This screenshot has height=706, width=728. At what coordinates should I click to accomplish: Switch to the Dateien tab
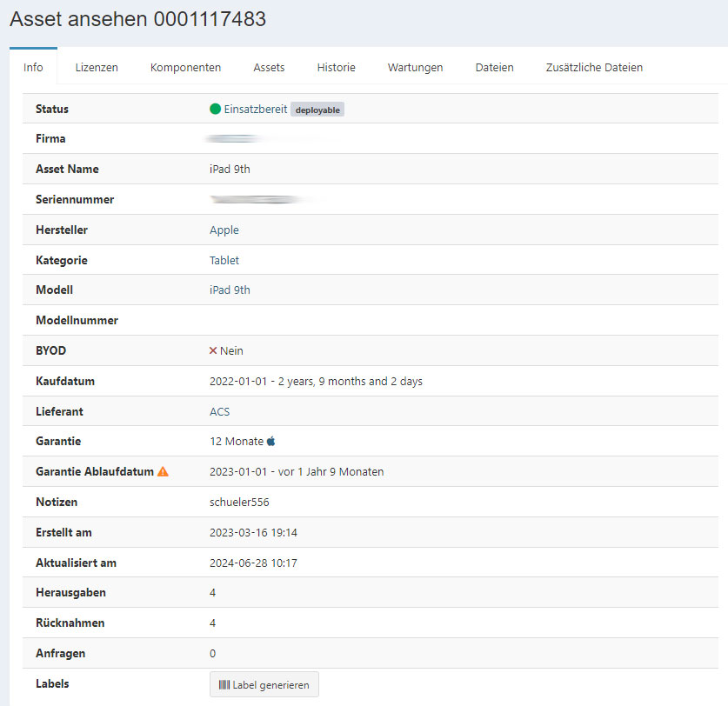click(494, 66)
